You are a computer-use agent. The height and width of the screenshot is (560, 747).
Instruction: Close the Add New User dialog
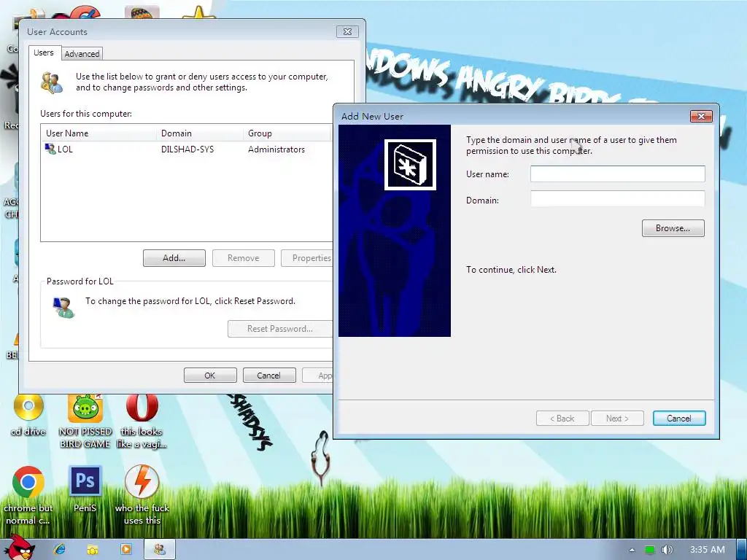[x=701, y=116]
